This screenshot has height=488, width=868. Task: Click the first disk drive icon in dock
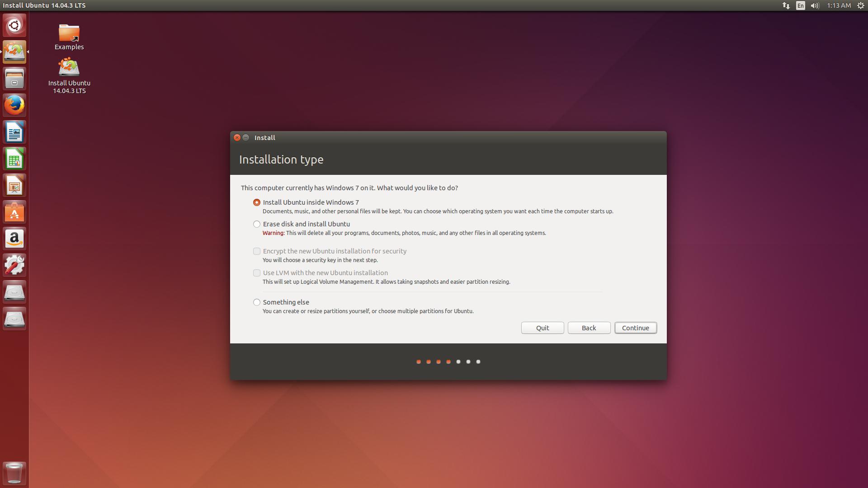point(14,292)
